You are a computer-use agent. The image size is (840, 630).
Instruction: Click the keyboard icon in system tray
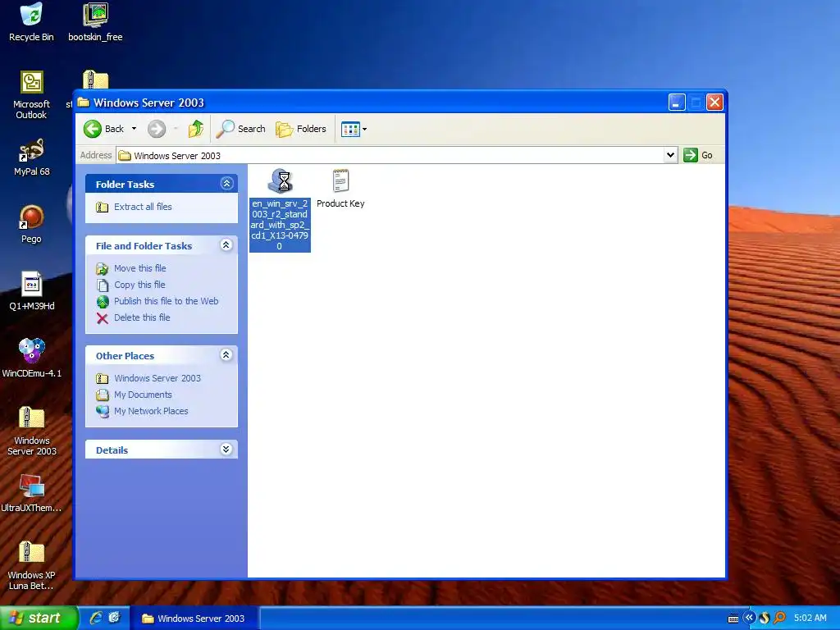tap(733, 619)
